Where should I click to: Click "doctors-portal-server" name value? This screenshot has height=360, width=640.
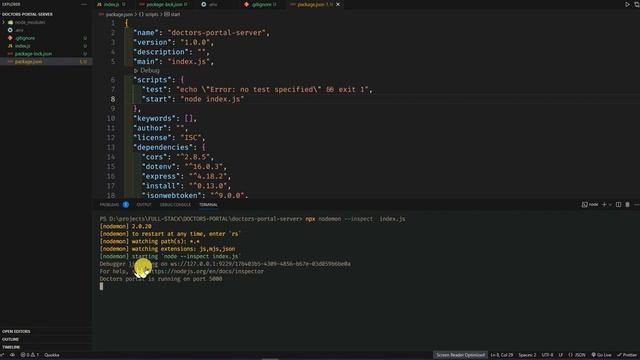(x=217, y=33)
